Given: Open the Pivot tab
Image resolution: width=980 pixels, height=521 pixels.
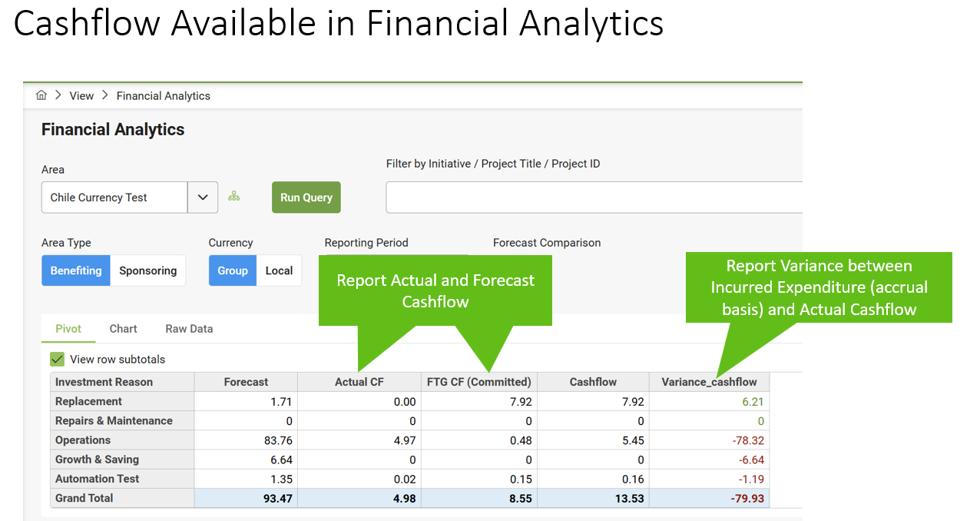Looking at the screenshot, I should (69, 329).
